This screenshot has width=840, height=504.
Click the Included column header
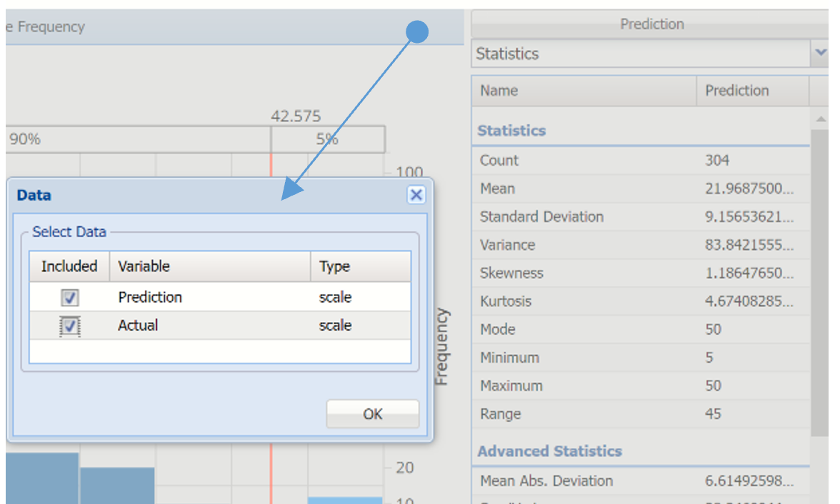tap(69, 266)
